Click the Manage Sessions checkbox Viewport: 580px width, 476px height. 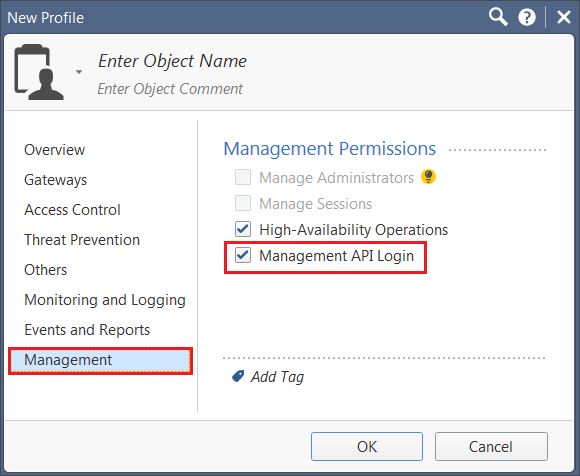tap(243, 203)
